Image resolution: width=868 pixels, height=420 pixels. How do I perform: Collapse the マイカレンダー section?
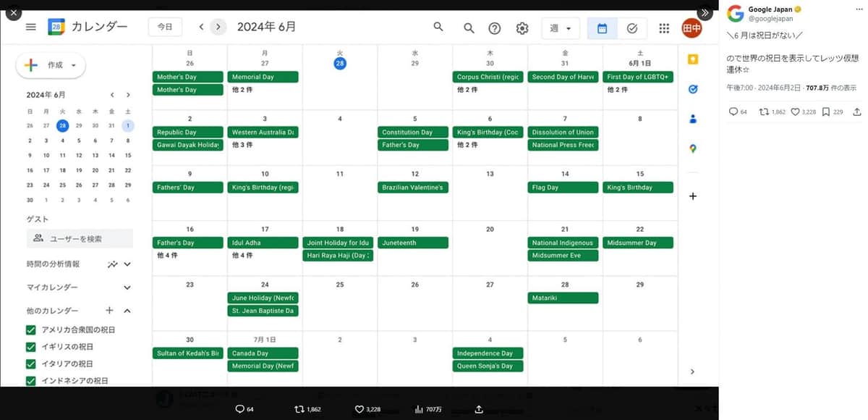tap(127, 287)
